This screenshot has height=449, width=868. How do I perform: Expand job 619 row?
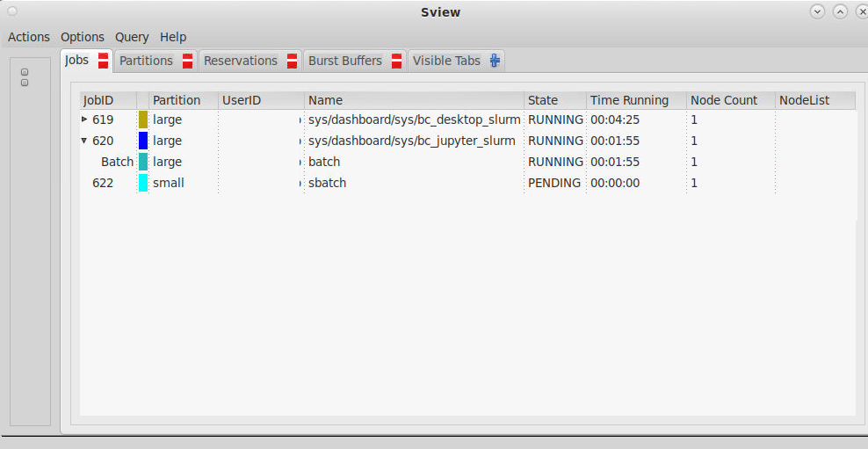[x=84, y=119]
